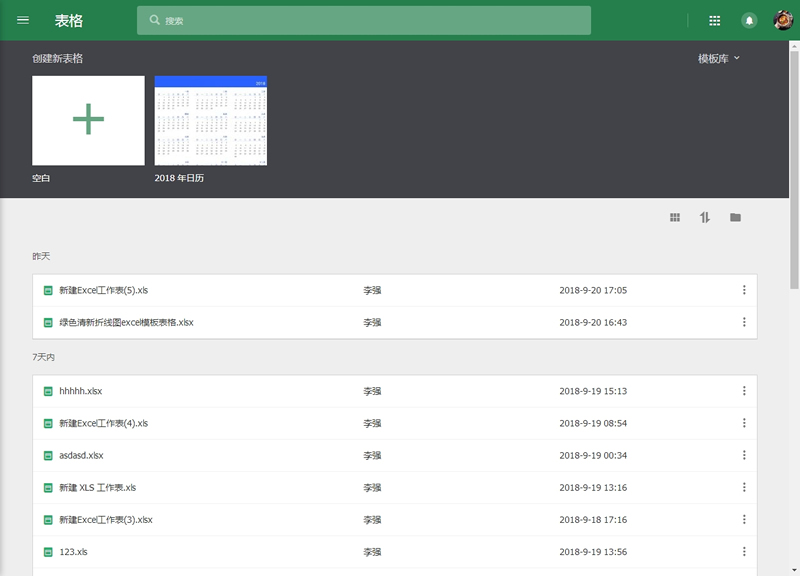Screen dimensions: 800x576
Task: Open the sort options icon
Action: point(705,217)
